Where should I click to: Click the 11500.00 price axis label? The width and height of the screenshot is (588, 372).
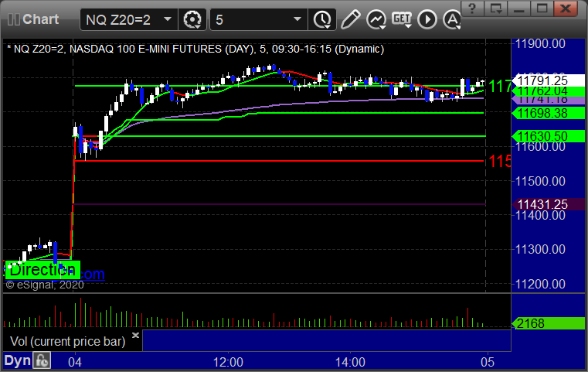coord(540,181)
